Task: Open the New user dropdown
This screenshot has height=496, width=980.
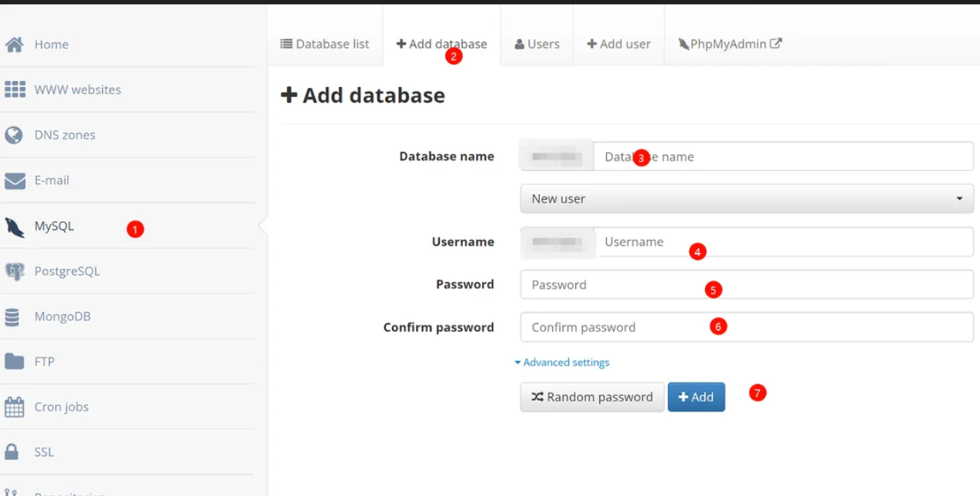Action: 746,199
